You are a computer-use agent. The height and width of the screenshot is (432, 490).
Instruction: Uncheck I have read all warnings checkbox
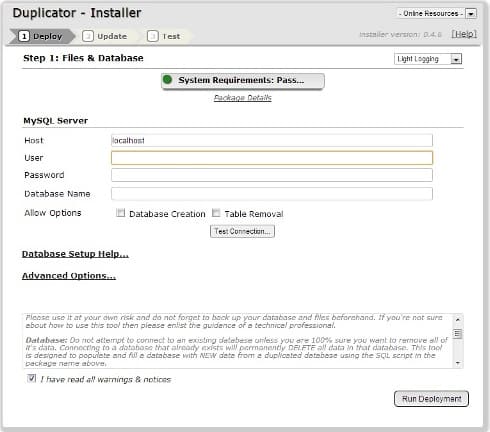pyautogui.click(x=32, y=378)
